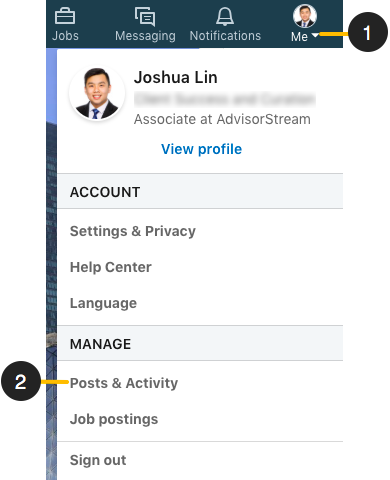Click the Associate at AdvisorStream headline text
Viewport: 390px width, 480px height.
pos(222,119)
